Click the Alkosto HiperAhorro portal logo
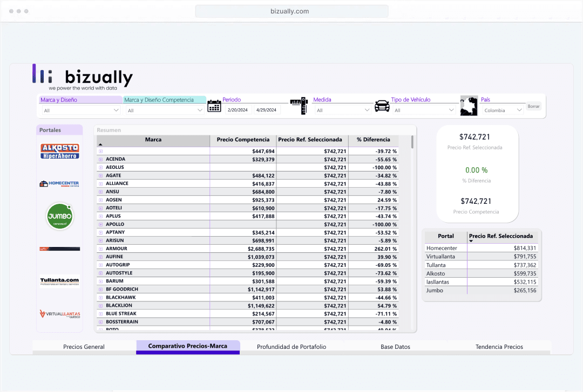The image size is (583, 392). pyautogui.click(x=59, y=151)
